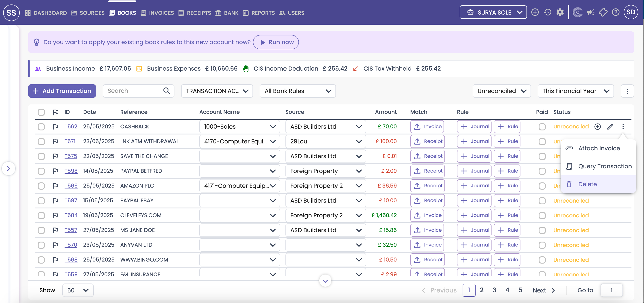Click the Go to page number field

611,290
